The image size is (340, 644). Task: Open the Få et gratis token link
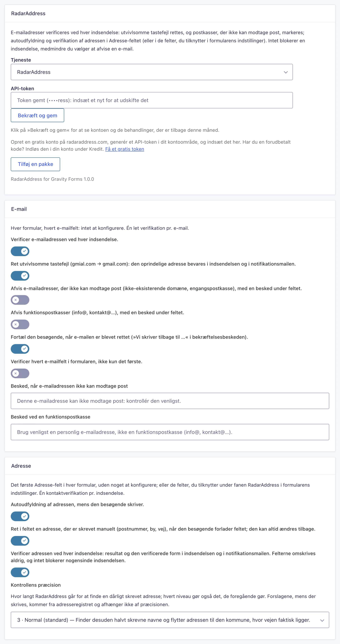(124, 149)
